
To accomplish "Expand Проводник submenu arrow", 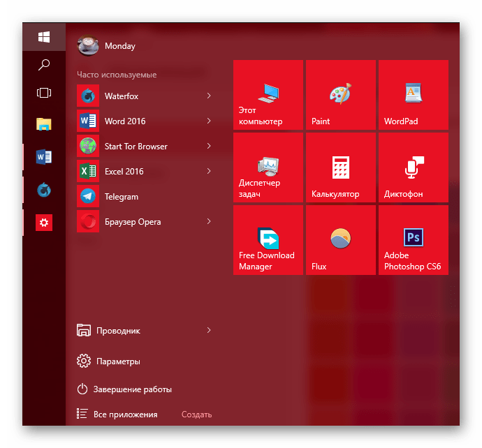I will pos(209,330).
